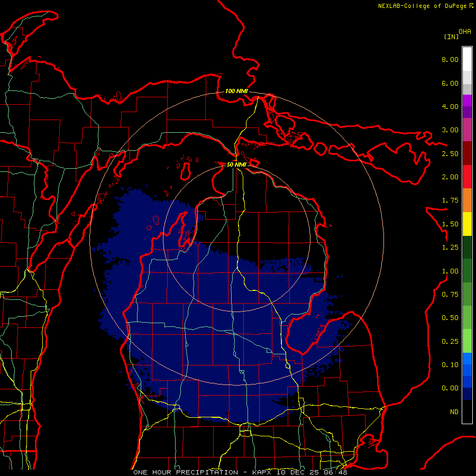
Task: Click the 0.10 legend value
Action: [450, 365]
